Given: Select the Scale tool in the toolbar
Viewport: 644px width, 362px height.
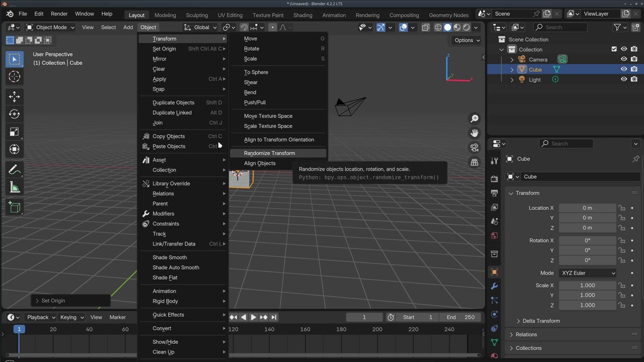Looking at the screenshot, I should [x=14, y=132].
